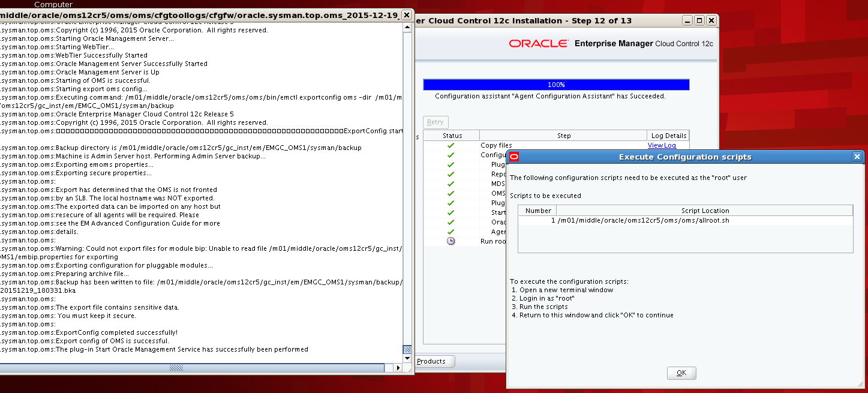Click 'Oracle Management Server Successfully Started' log line
The height and width of the screenshot is (393, 868).
pos(131,64)
